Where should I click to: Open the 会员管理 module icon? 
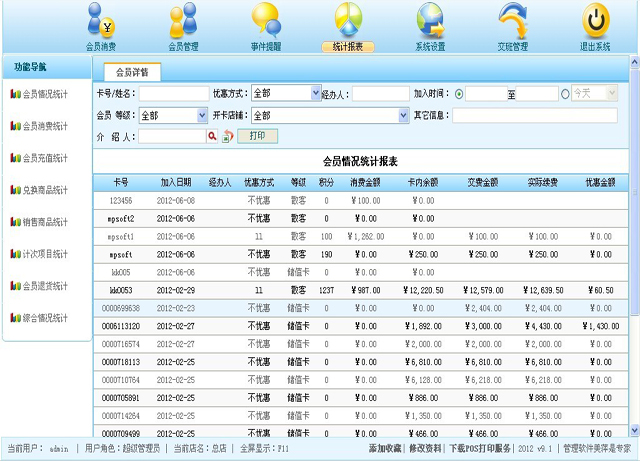[183, 21]
